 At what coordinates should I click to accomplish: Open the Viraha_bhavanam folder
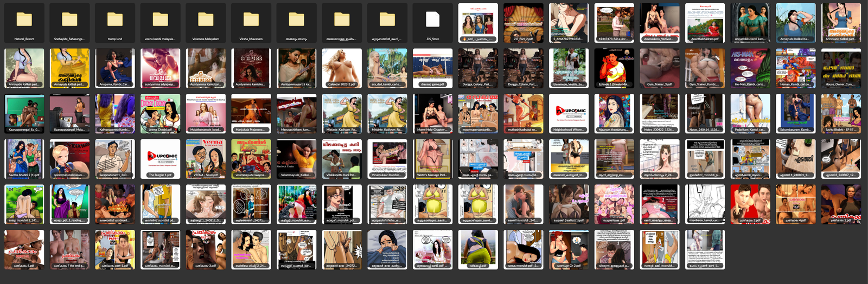(251, 23)
